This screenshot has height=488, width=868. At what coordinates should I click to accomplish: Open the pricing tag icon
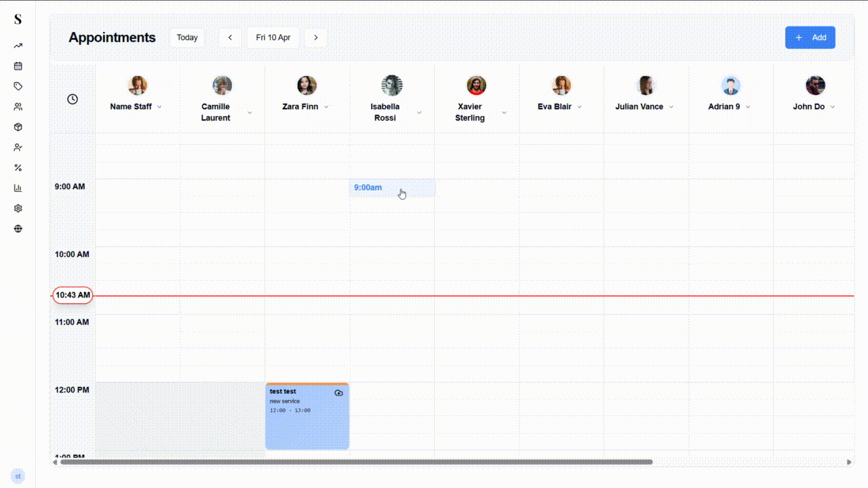(x=18, y=86)
